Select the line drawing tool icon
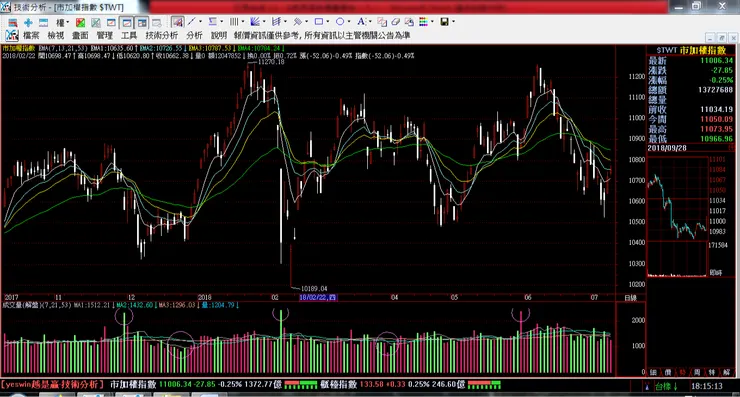Screen dimensions: 740x397 pyautogui.click(x=192, y=22)
